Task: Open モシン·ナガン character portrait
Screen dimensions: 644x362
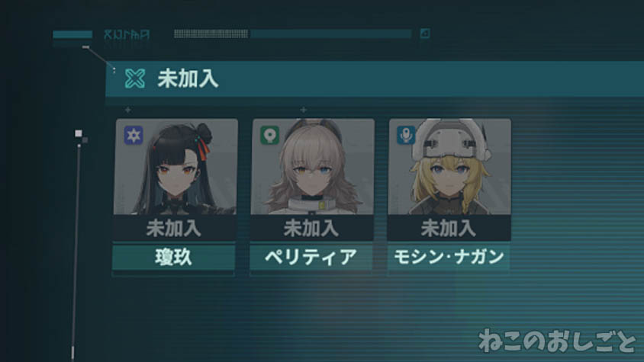Action: (449, 167)
